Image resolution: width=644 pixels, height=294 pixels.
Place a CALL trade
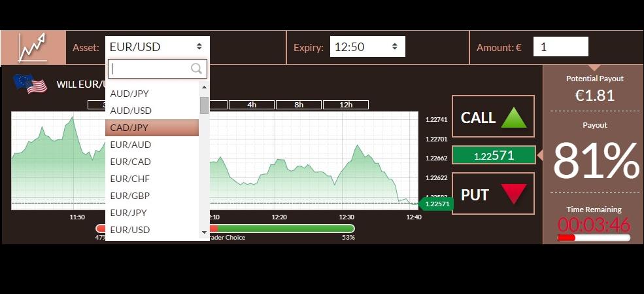tap(493, 117)
